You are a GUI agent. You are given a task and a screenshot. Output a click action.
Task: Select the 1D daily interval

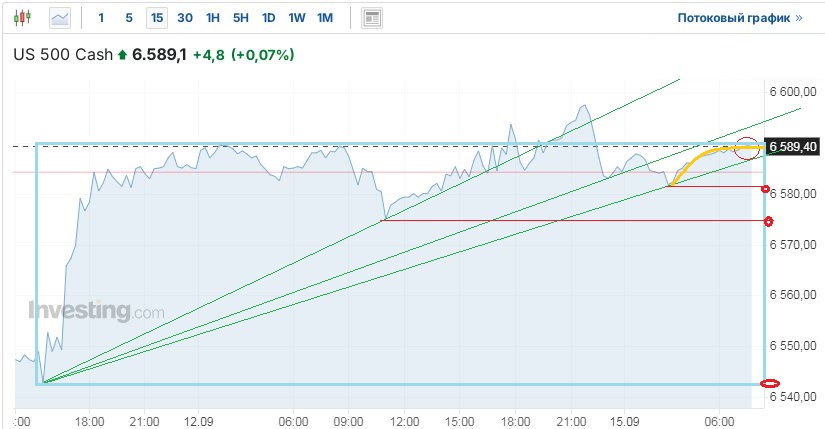click(x=269, y=18)
